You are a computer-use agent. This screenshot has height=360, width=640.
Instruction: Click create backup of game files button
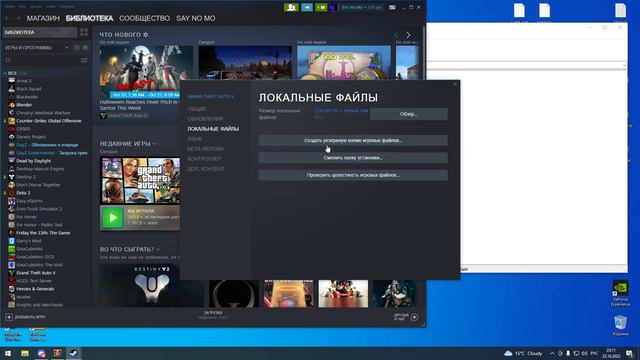[353, 140]
